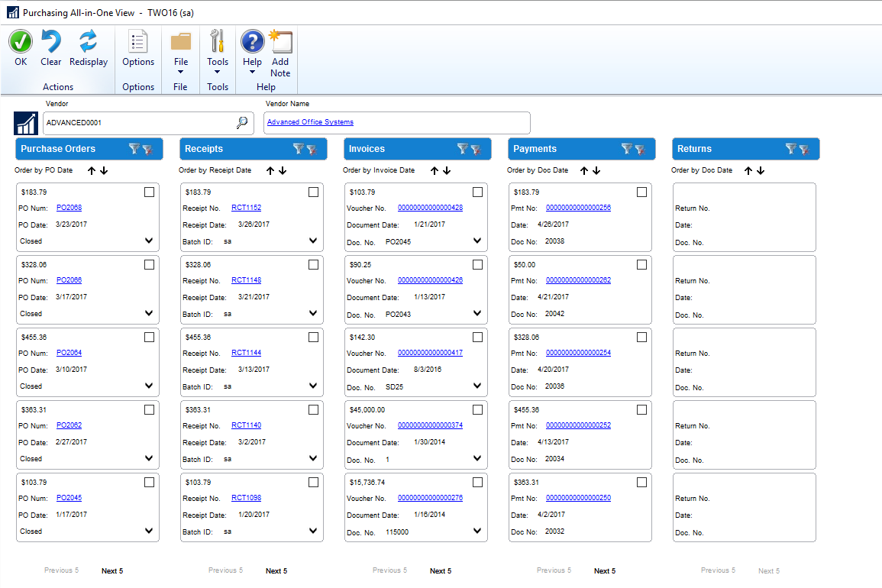Click the Add Note icon
Viewport: 882px width, 588px height.
click(x=280, y=43)
